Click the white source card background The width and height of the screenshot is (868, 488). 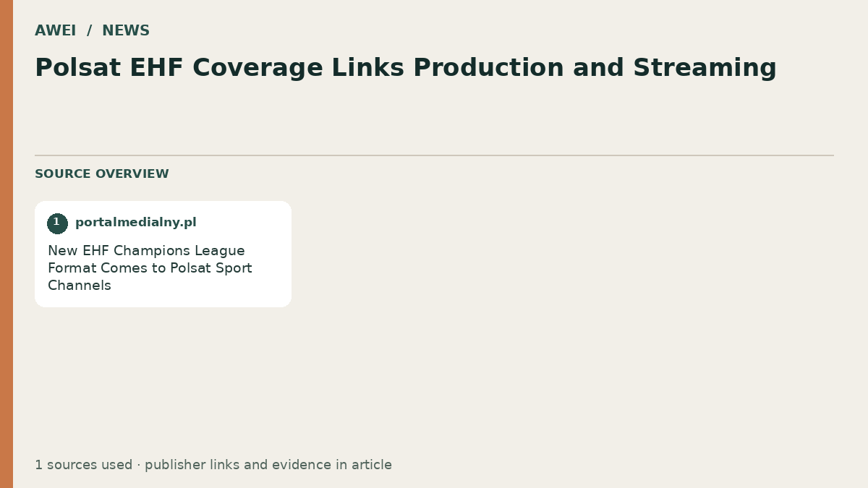[x=163, y=254]
